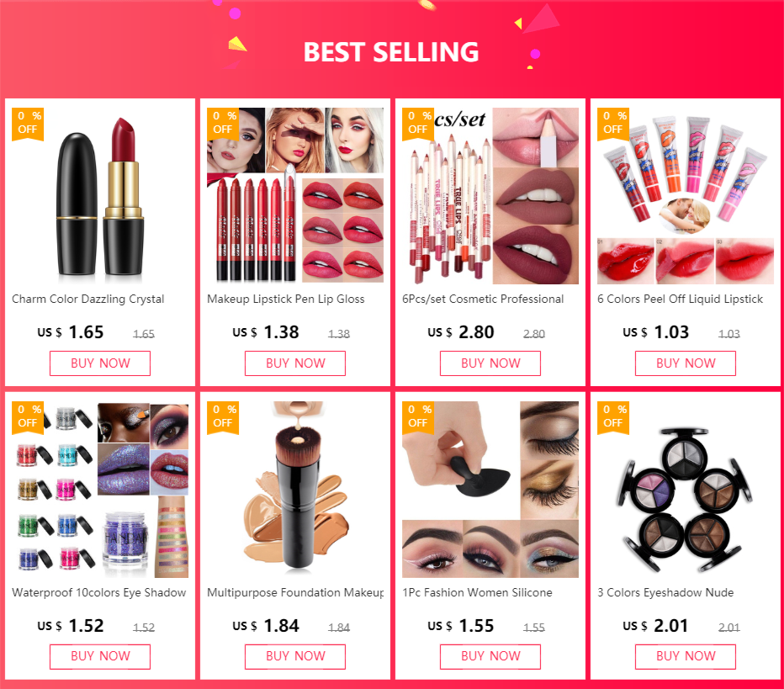Click the 0% OFF badge on 3 Colors Eyeshadow Nude
This screenshot has height=689, width=784.
point(613,417)
